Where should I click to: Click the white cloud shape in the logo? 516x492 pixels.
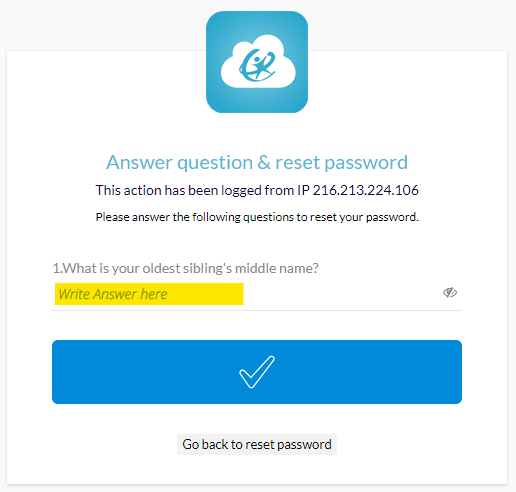[258, 61]
